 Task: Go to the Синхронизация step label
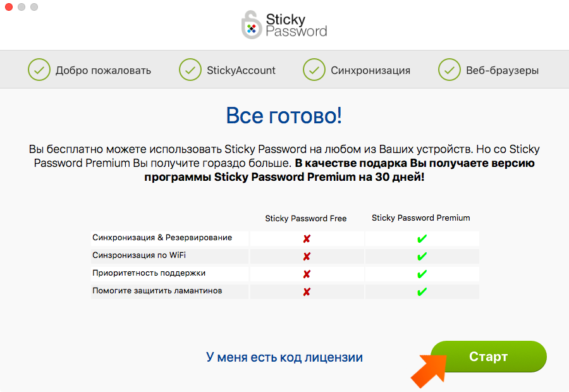click(x=370, y=70)
